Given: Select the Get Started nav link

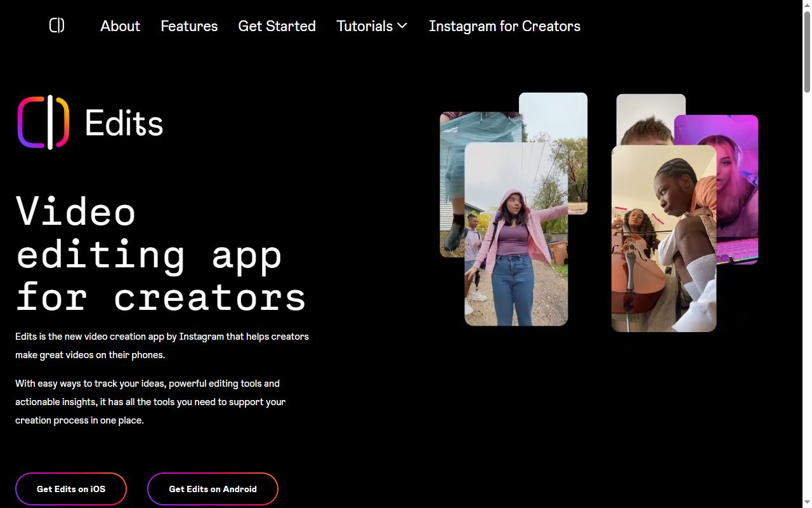Looking at the screenshot, I should coord(277,26).
